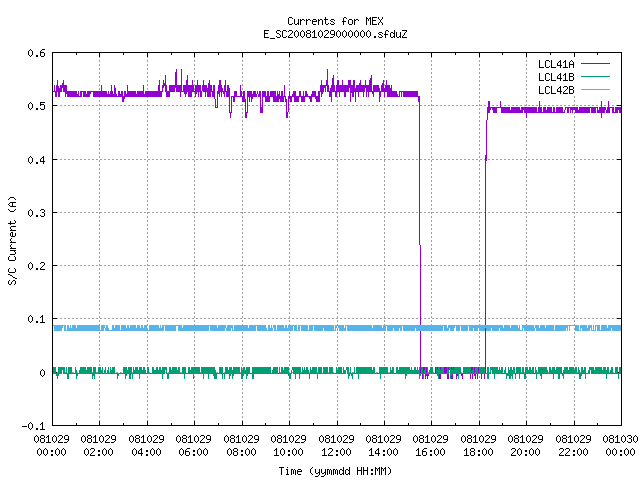Click the blue line sample beside LCL42B
The height and width of the screenshot is (480, 640).
(x=596, y=90)
